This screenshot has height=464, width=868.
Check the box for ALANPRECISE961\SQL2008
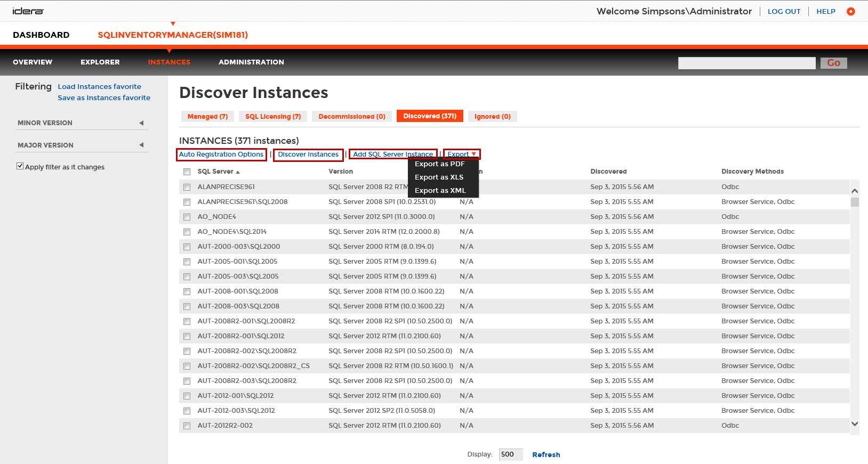187,202
